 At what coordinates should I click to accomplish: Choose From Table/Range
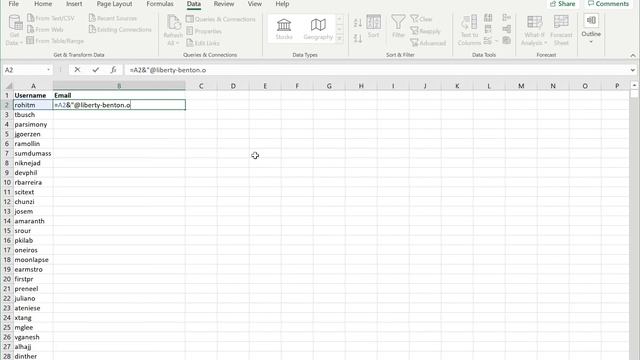(x=55, y=41)
